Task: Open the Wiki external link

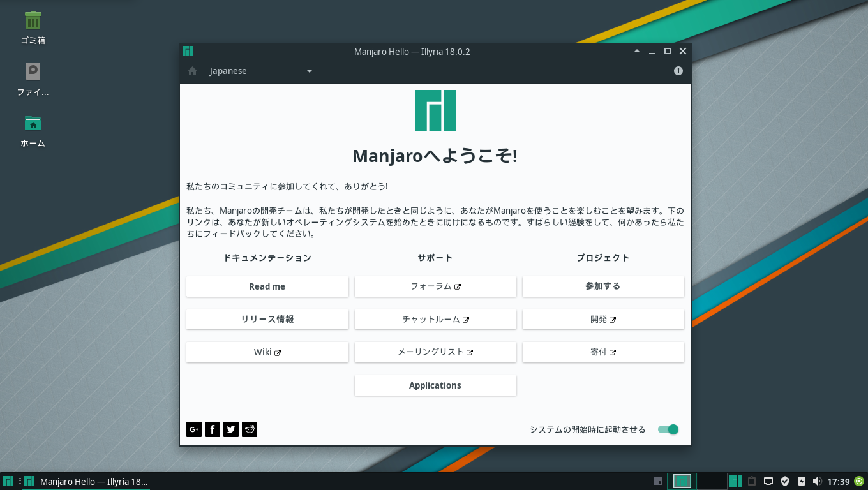Action: [267, 352]
